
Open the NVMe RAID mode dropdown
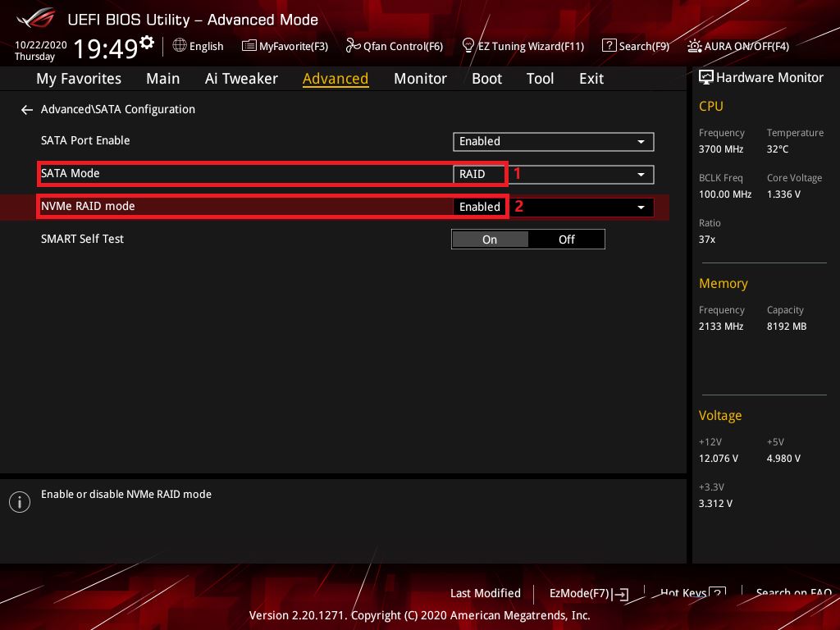tap(641, 208)
